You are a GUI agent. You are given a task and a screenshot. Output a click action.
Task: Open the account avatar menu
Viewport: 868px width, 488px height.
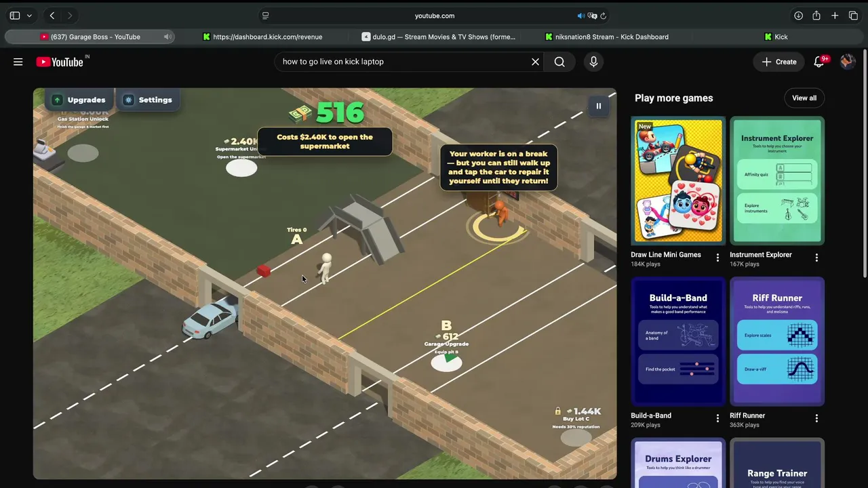pos(848,62)
